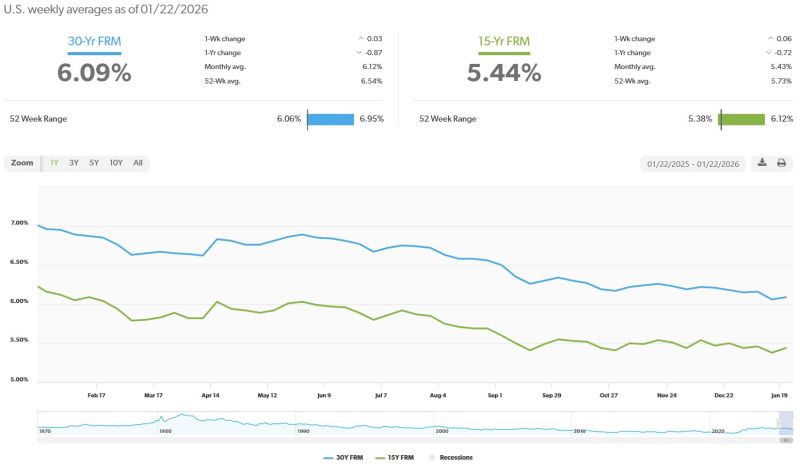
Task: Click the 15-Yr FRM heading
Action: click(x=504, y=43)
